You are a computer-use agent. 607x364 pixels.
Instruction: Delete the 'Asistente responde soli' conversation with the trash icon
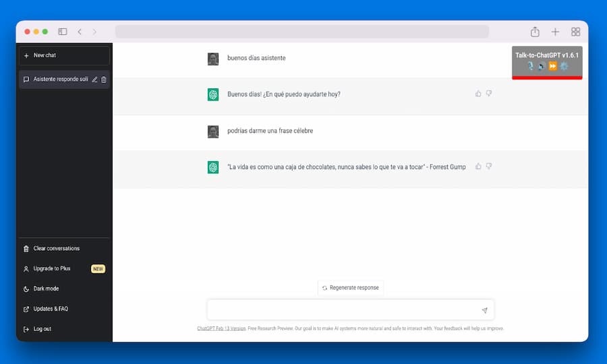pyautogui.click(x=104, y=80)
